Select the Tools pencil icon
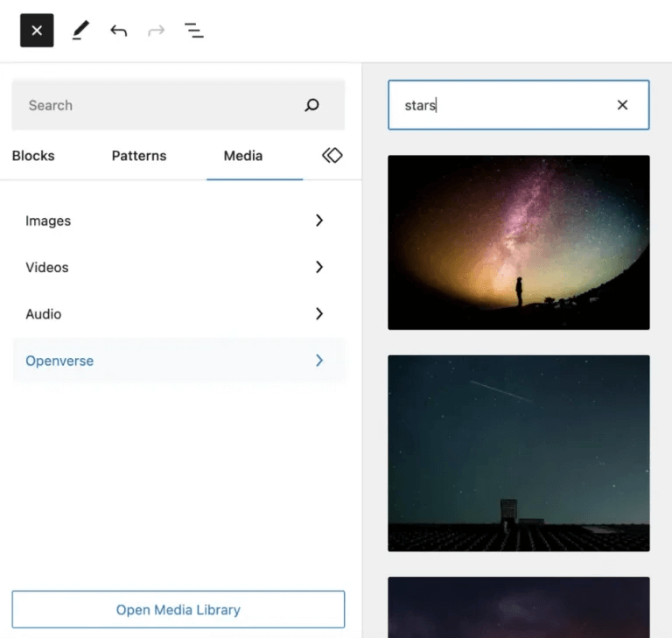The width and height of the screenshot is (672, 638). click(80, 31)
